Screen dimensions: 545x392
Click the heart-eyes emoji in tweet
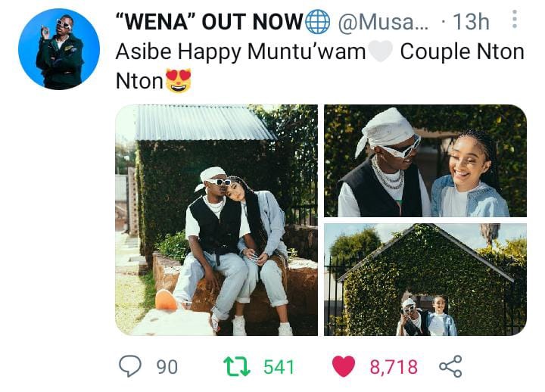point(179,81)
